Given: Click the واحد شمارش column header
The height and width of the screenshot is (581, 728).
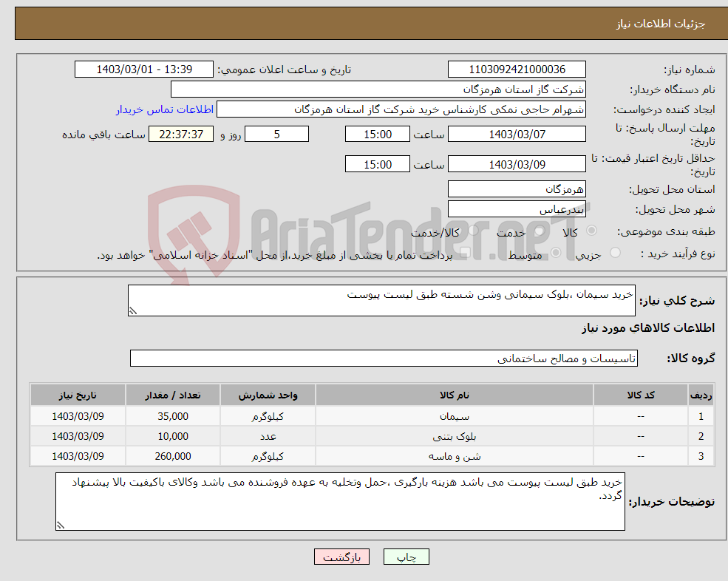Looking at the screenshot, I should pos(268,395).
